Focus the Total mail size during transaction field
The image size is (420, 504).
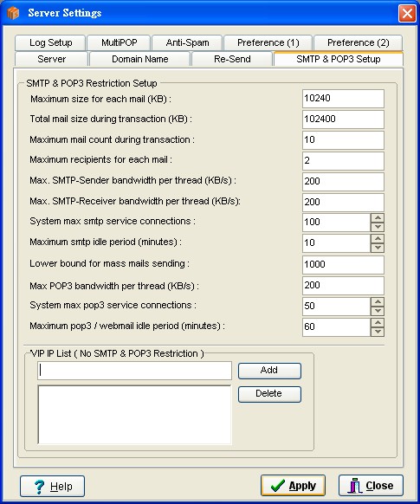point(343,120)
